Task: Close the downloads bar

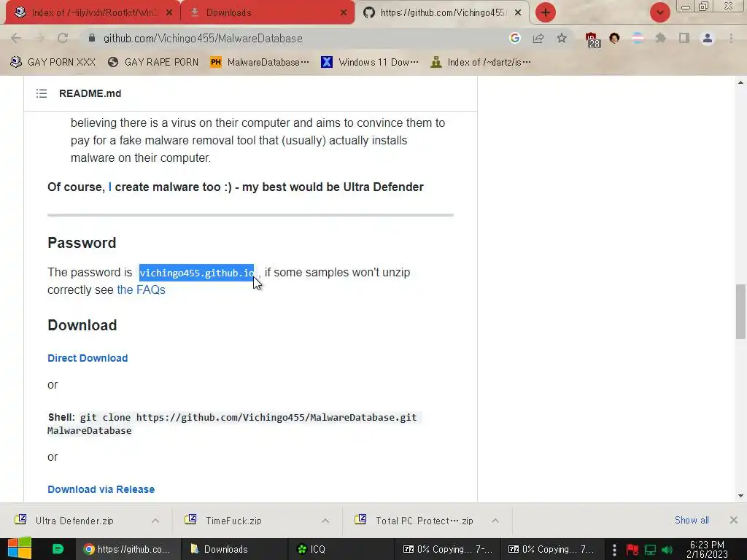Action: (734, 520)
